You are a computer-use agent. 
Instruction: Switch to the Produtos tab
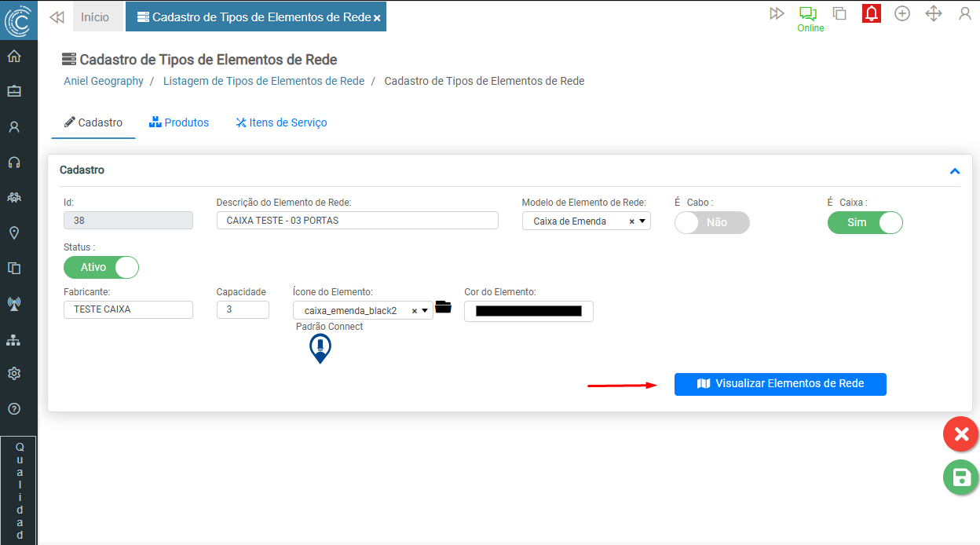tap(179, 123)
